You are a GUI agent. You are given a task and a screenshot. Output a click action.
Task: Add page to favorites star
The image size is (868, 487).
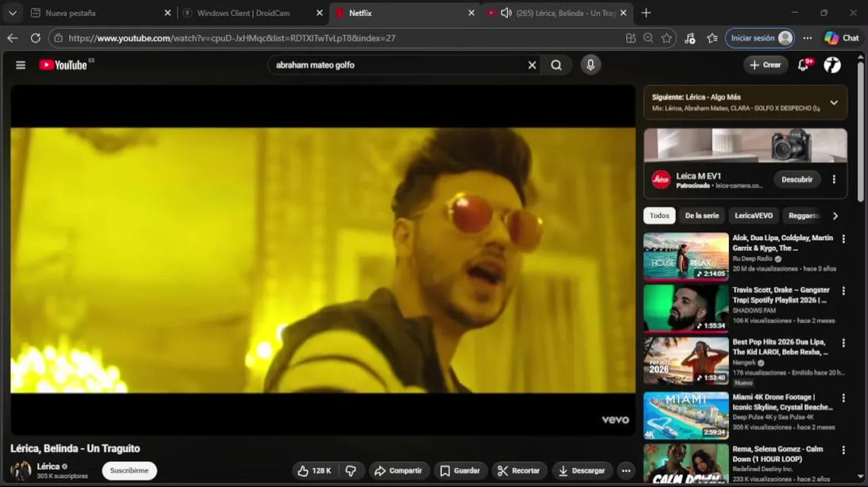[667, 38]
